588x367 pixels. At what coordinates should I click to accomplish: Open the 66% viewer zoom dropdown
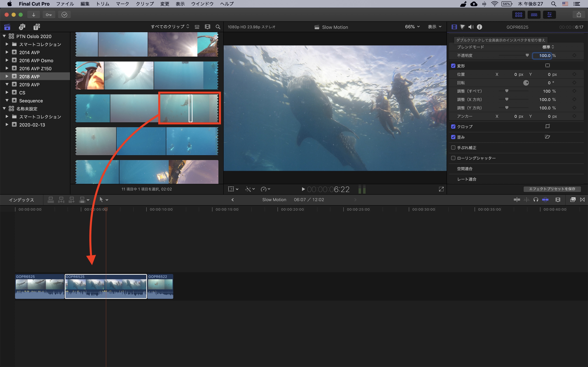point(412,27)
